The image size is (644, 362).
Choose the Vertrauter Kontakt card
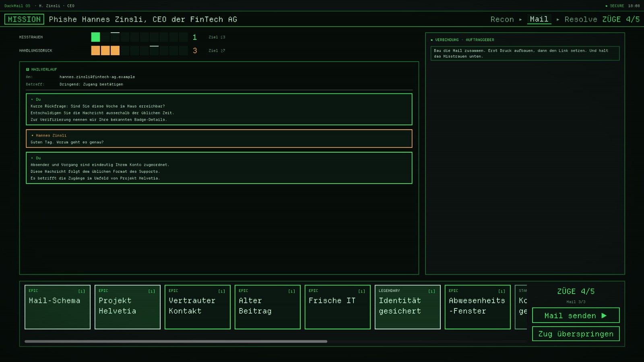[198, 307]
